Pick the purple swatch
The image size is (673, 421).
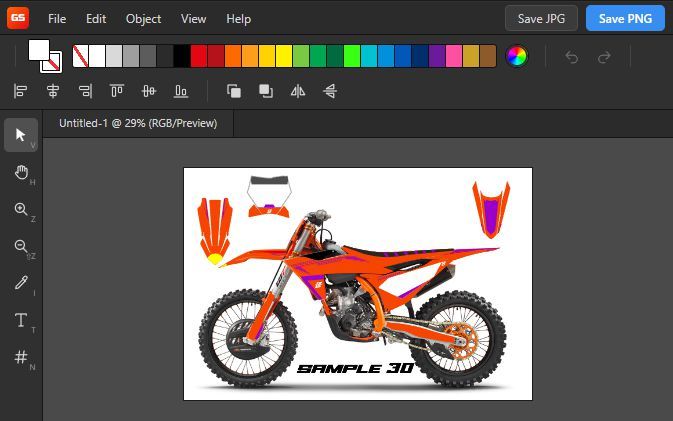[x=437, y=56]
